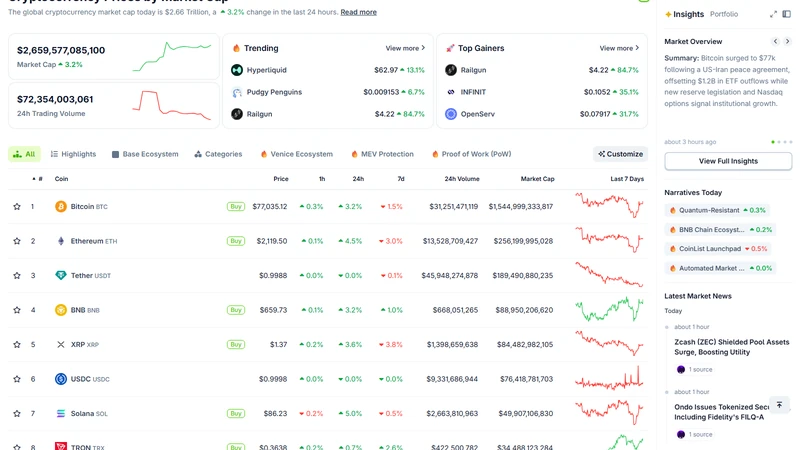800x450 pixels.
Task: Open the Categories tab
Action: [x=218, y=154]
